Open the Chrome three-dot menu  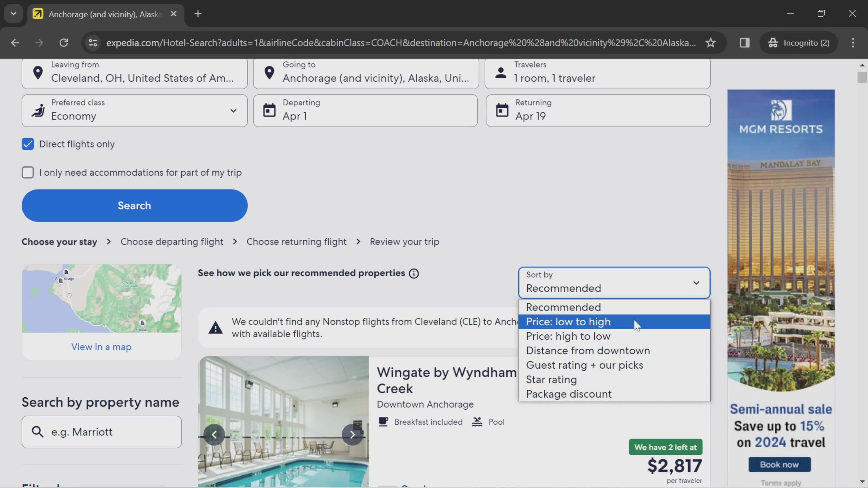pos(853,43)
